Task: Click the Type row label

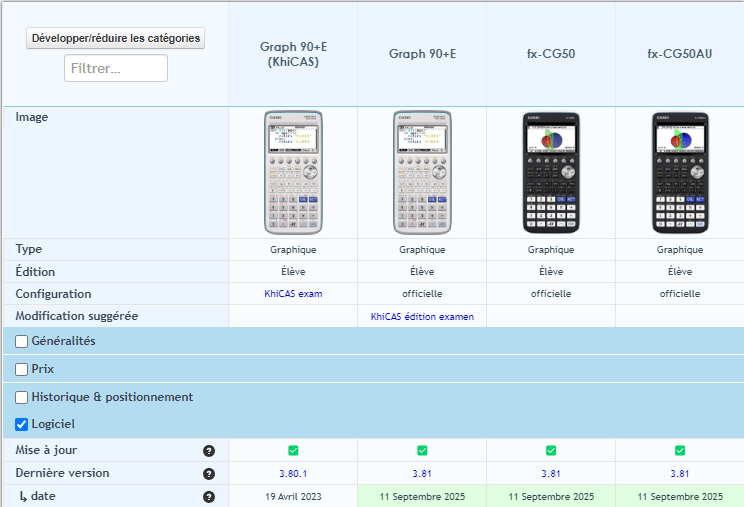Action: 28,249
